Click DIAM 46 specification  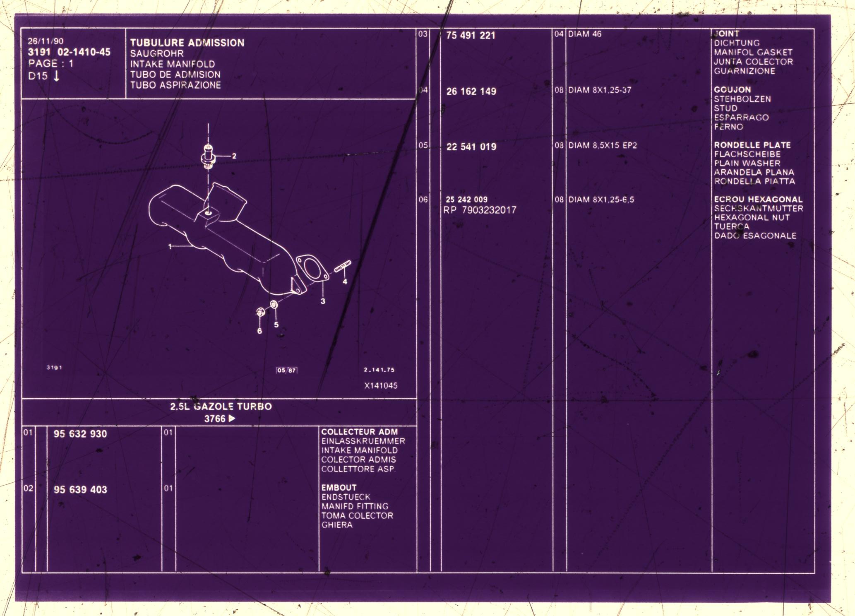[585, 34]
